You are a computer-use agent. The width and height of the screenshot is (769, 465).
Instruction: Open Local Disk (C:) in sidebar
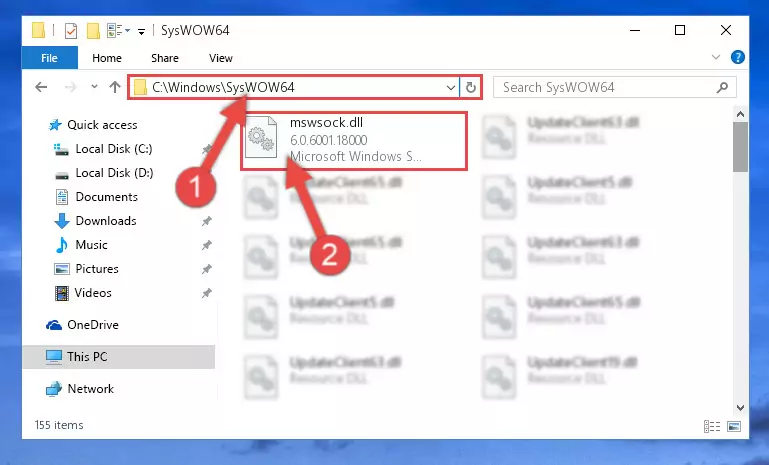[x=114, y=149]
